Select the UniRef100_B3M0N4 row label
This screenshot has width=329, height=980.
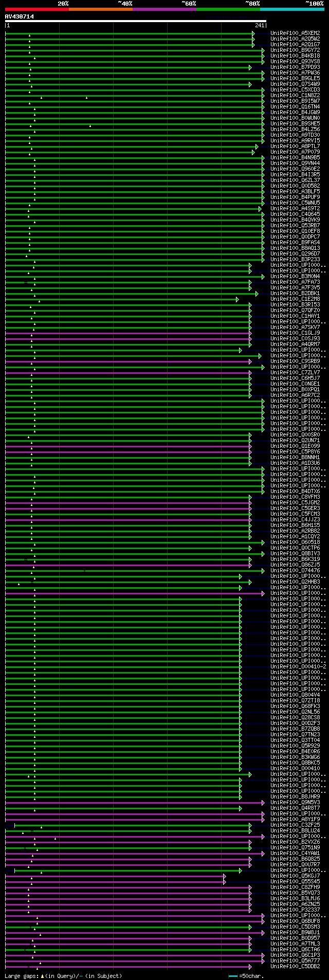click(295, 276)
